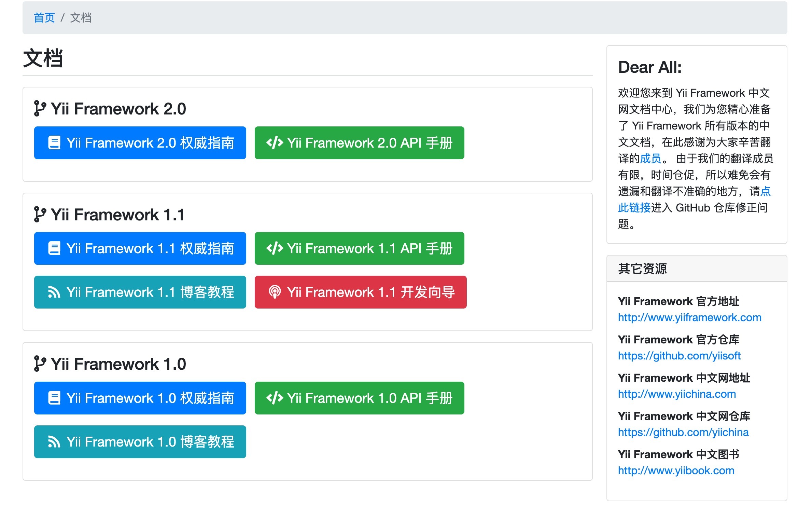Click the Yii Framework 中文图书 label
This screenshot has height=505, width=812.
pos(678,454)
